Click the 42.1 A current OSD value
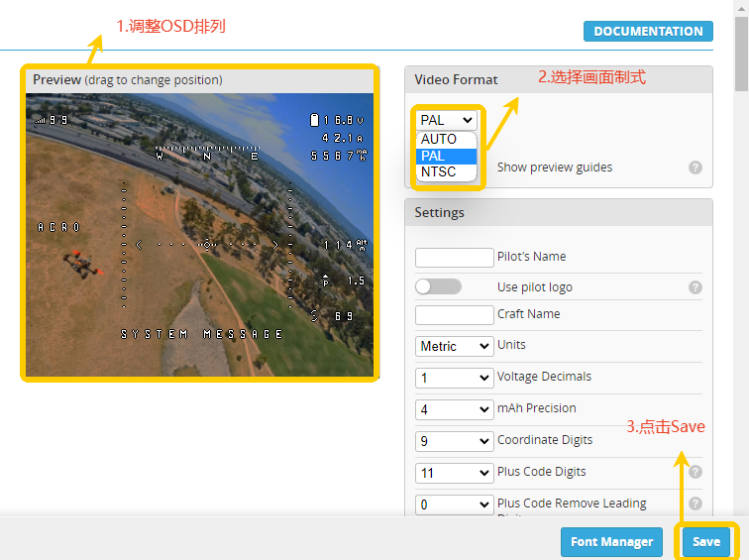 (x=342, y=138)
